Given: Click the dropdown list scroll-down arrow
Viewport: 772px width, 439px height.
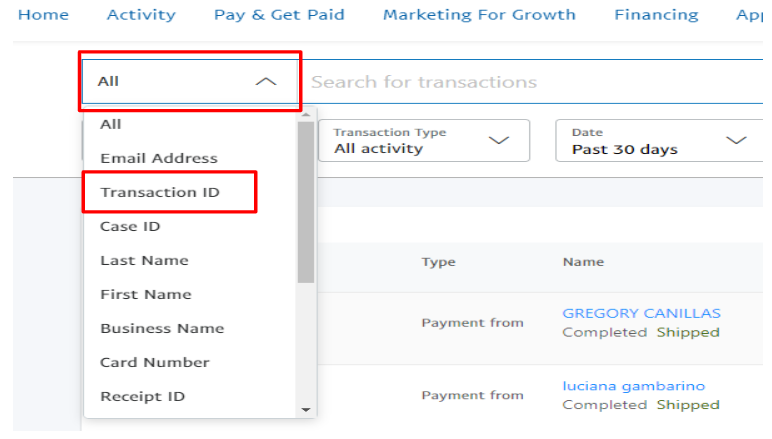Looking at the screenshot, I should coord(306,409).
